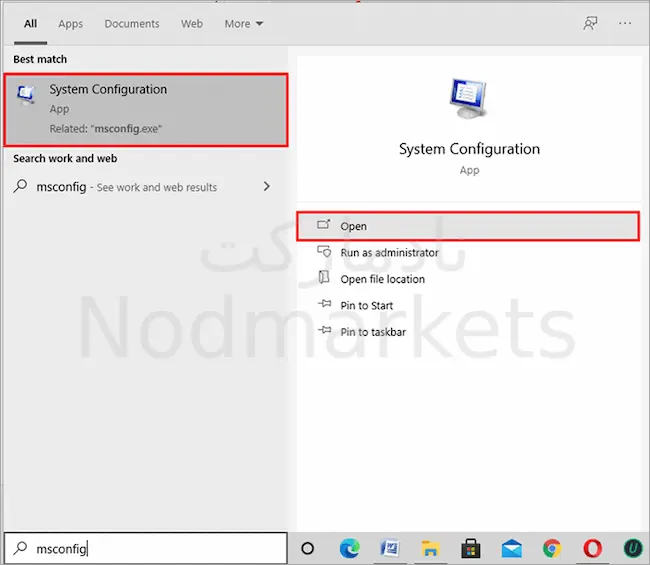Select Pin to taskbar

373,332
